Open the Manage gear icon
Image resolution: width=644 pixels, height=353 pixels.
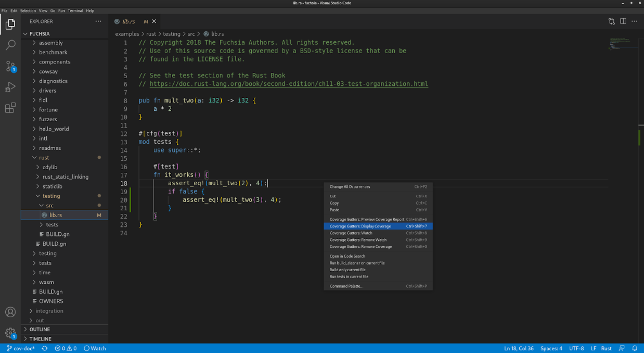click(10, 333)
